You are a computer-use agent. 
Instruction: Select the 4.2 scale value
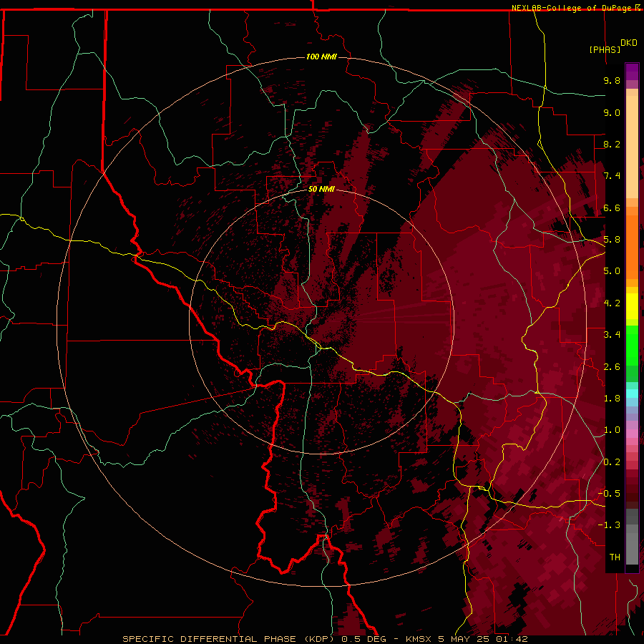(x=612, y=303)
